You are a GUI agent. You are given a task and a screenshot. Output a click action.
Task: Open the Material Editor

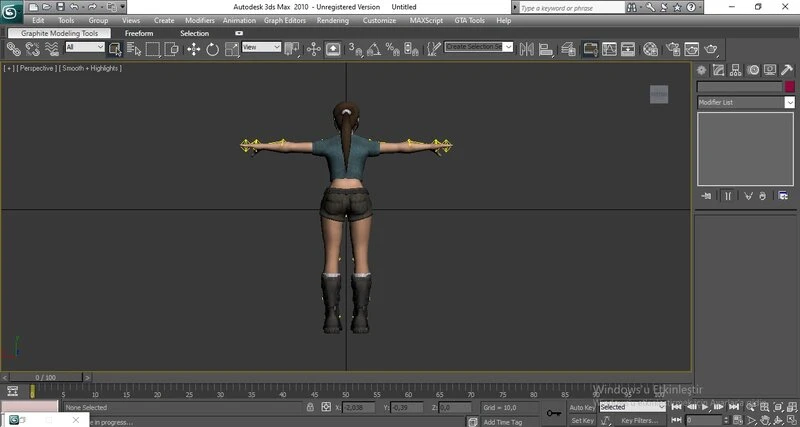tap(651, 49)
